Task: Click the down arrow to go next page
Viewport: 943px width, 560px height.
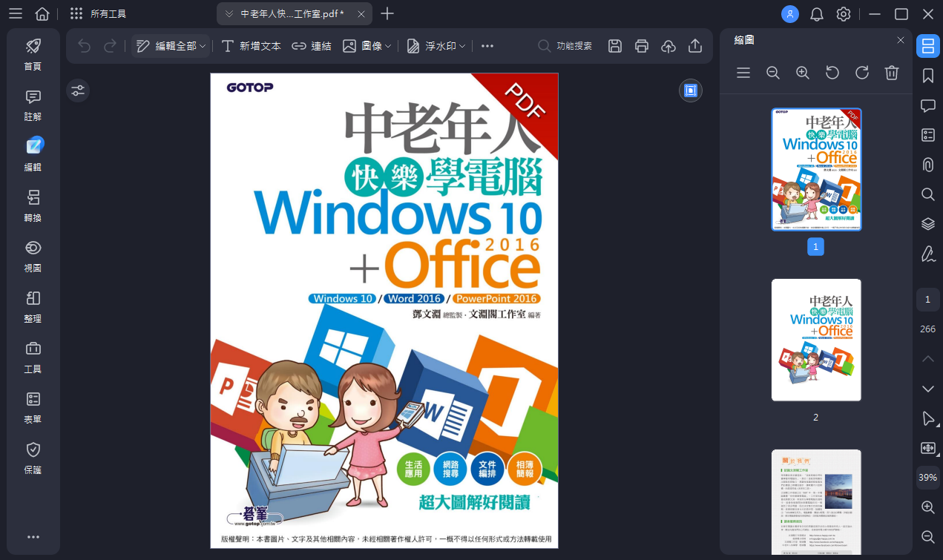Action: tap(927, 388)
